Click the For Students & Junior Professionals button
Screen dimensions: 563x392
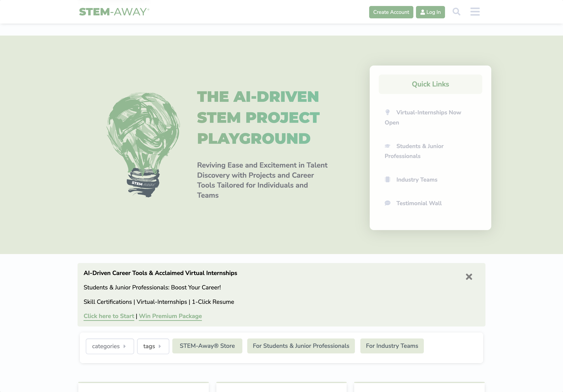(301, 346)
